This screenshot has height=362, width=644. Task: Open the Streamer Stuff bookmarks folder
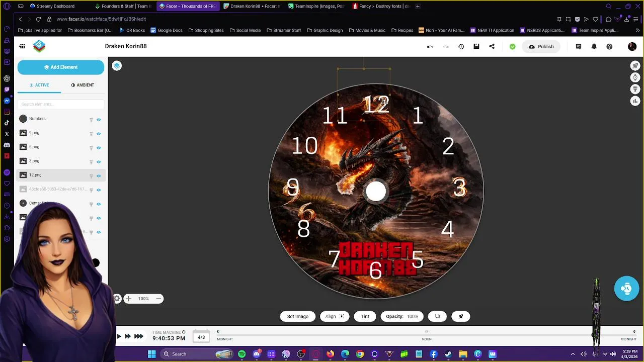pyautogui.click(x=283, y=30)
